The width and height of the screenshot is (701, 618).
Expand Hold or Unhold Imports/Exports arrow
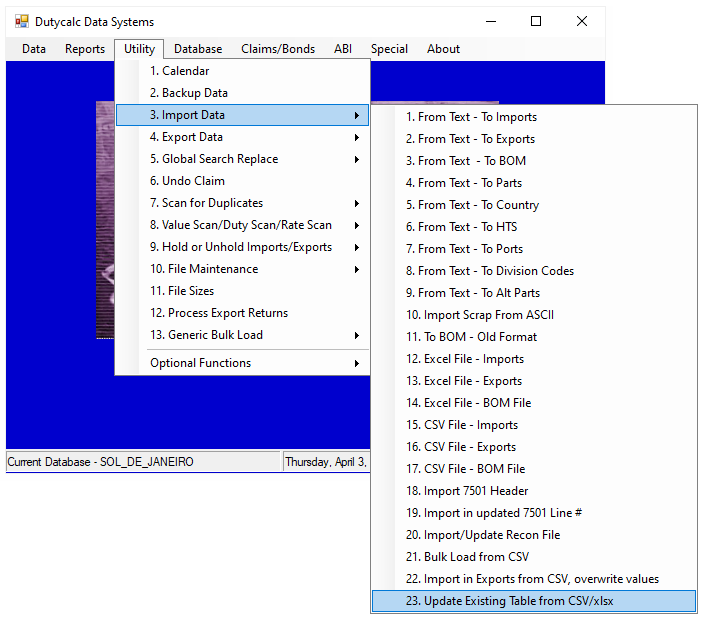click(x=357, y=247)
